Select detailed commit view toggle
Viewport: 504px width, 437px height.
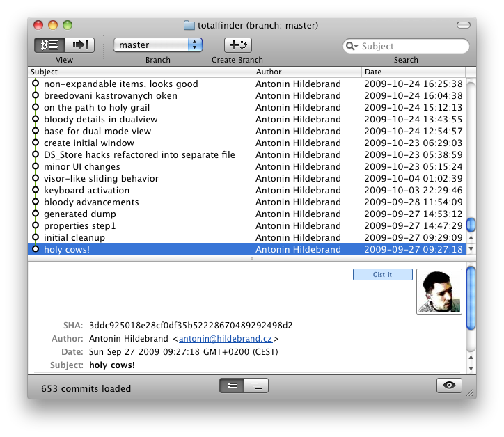click(232, 385)
